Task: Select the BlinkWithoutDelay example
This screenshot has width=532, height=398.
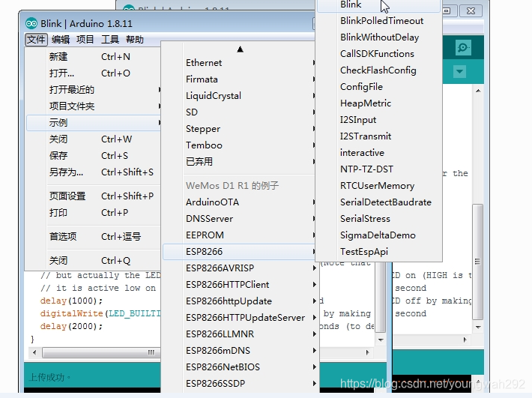Action: 379,37
